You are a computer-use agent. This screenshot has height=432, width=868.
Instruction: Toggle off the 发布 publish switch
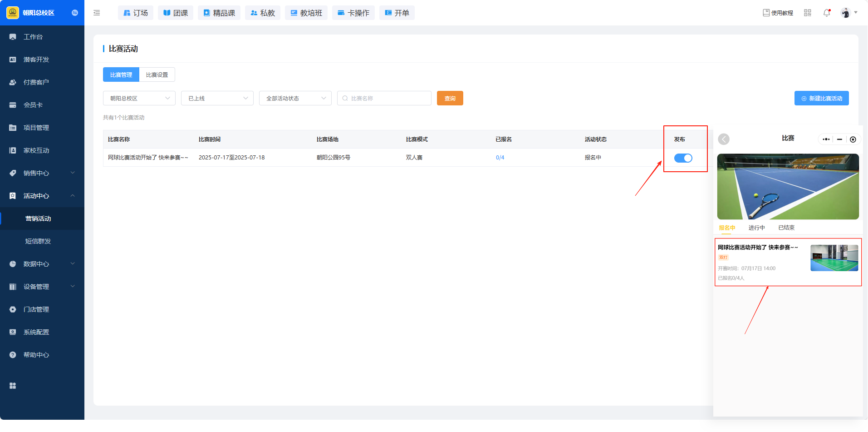(x=683, y=158)
